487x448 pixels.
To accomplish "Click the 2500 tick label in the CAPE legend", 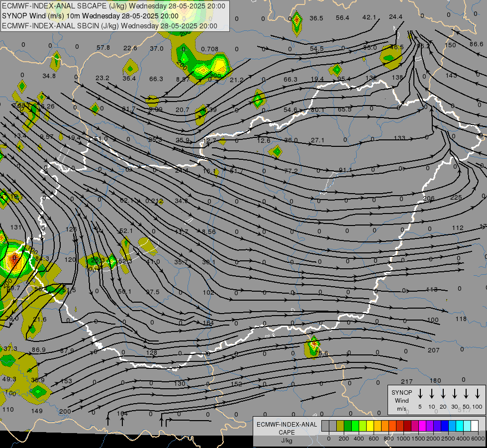I will [448, 439].
